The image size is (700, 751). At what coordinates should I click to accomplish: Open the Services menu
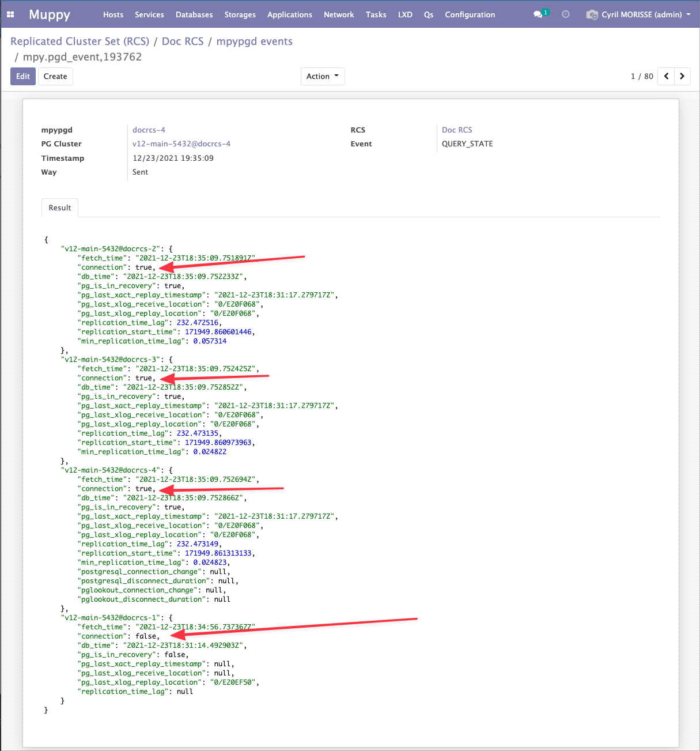149,14
